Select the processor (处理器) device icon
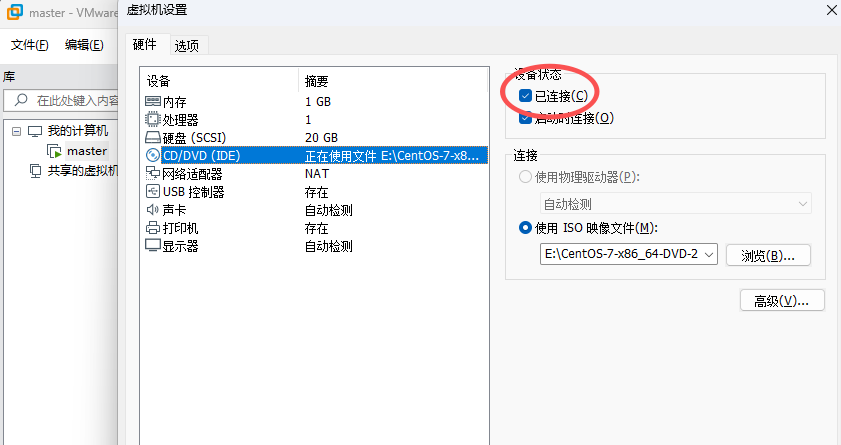Screen dimensions: 841x445 click(x=153, y=119)
